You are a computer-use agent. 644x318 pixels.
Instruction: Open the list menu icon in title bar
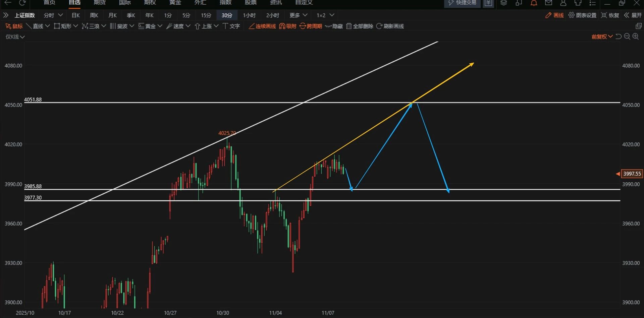tap(593, 3)
